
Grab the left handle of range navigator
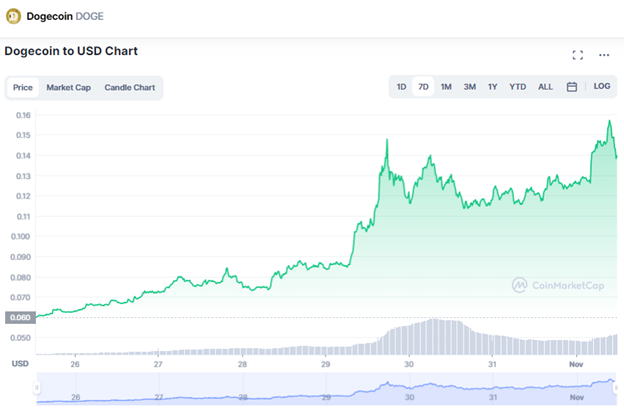(37, 387)
